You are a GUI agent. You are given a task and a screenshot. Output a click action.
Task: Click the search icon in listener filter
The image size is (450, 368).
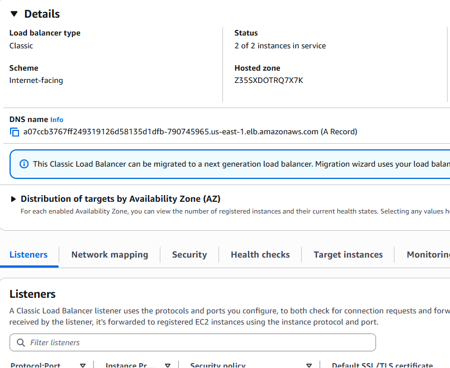click(x=21, y=343)
